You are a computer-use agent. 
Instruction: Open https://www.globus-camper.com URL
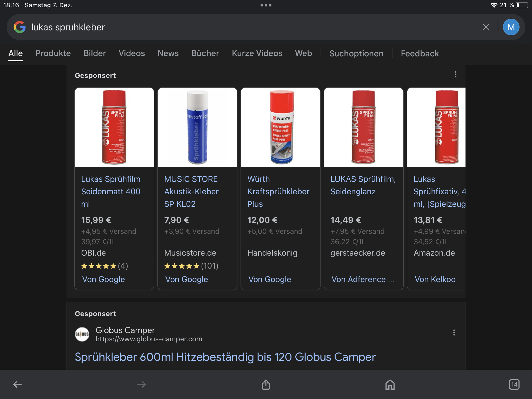coord(149,339)
